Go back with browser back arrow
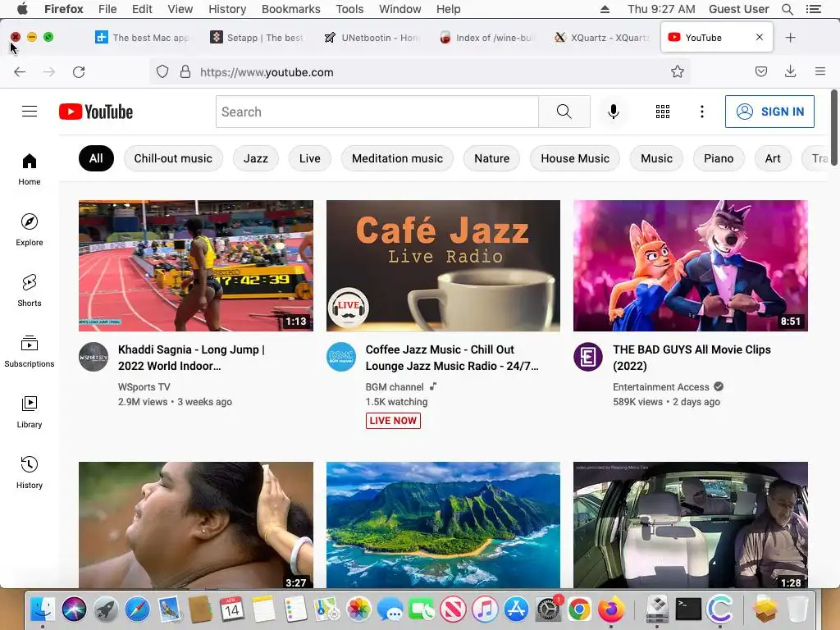The image size is (840, 630). 20,72
